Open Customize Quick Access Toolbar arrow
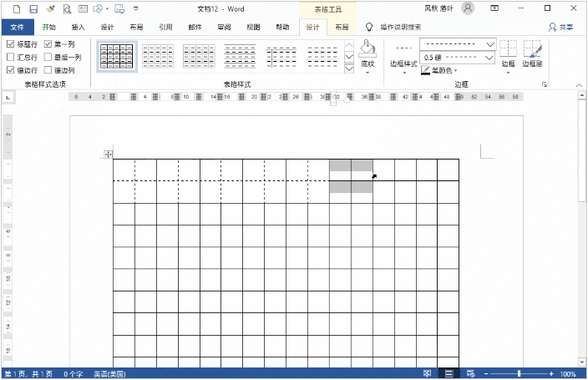 [x=136, y=8]
